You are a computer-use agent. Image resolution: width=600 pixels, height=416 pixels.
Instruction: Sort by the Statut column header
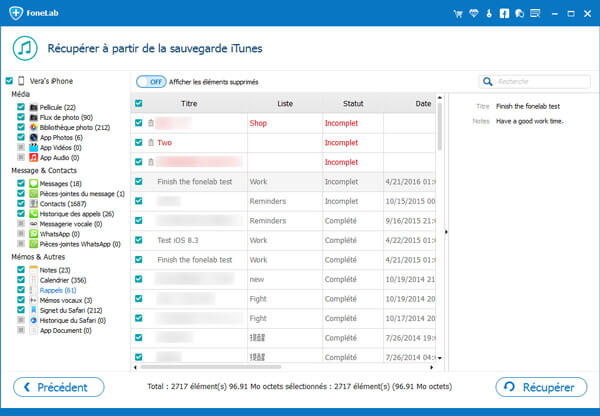pyautogui.click(x=353, y=104)
